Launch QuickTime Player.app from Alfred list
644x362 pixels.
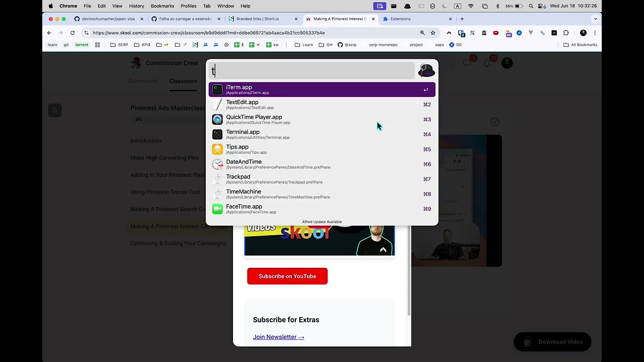(322, 120)
